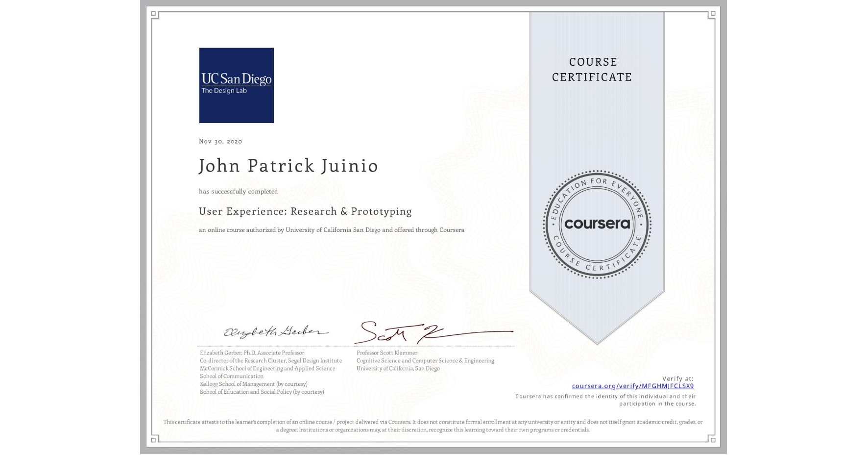Open the coursera.org/verify/MFGHMJFCLSX9 verification link
Viewport: 868px width, 455px height.
tap(633, 386)
